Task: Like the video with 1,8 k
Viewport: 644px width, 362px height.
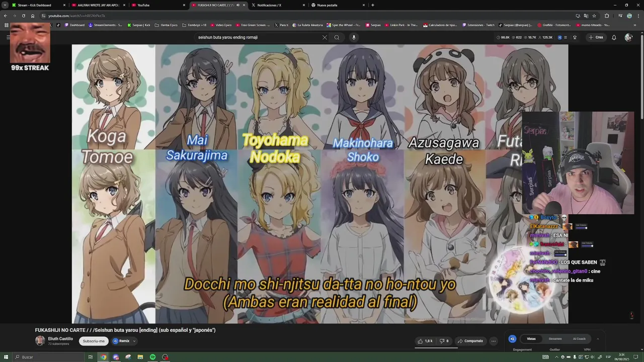Action: (425, 341)
